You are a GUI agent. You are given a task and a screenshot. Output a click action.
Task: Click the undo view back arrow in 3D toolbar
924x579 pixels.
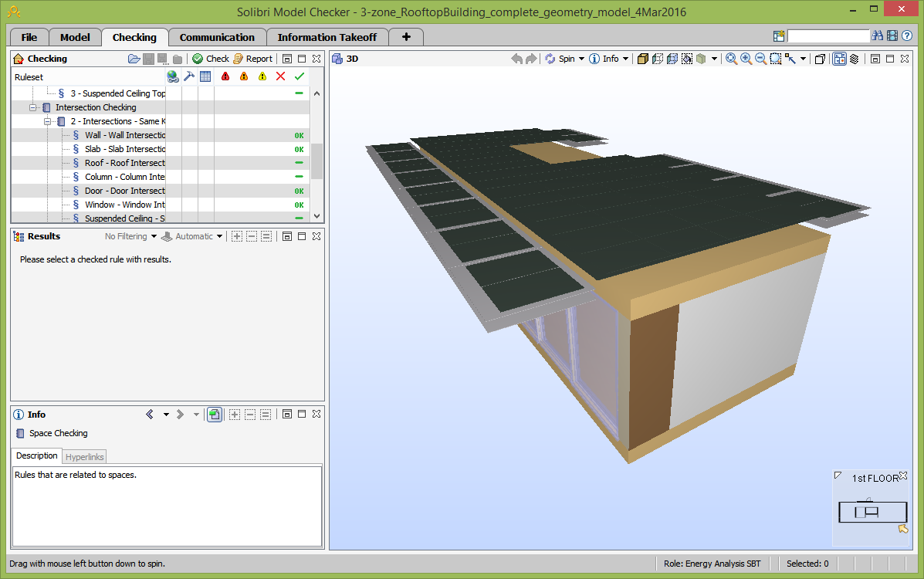516,59
